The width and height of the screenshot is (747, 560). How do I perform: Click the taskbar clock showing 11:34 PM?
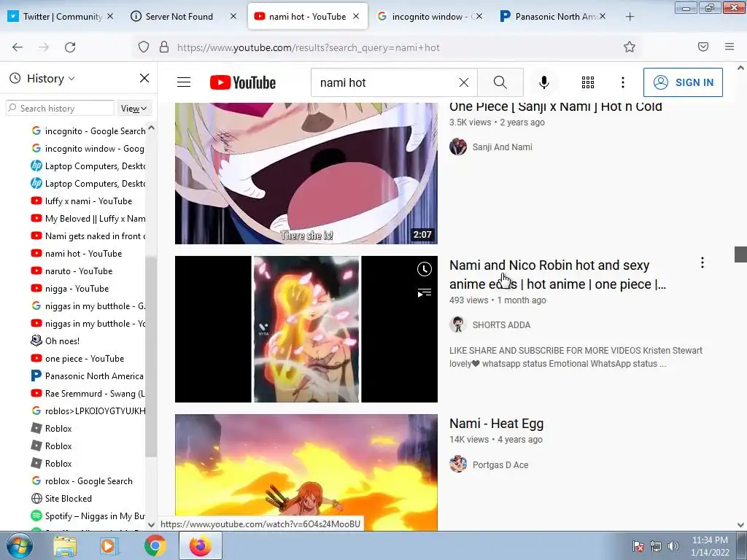(710, 546)
